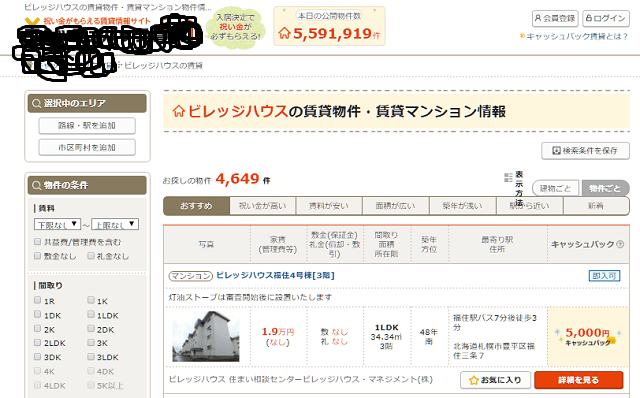Select the おすすめ sort tab

(x=196, y=206)
